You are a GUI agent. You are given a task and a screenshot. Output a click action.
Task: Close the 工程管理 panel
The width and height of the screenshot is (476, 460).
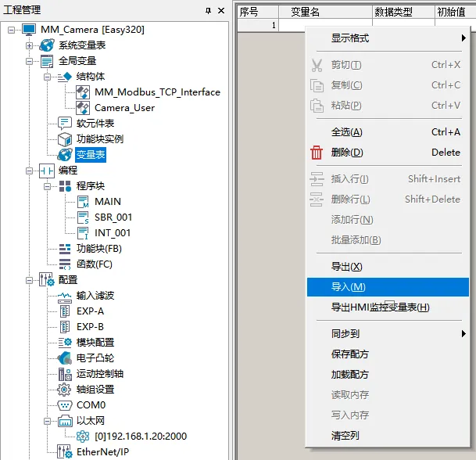[x=221, y=11]
